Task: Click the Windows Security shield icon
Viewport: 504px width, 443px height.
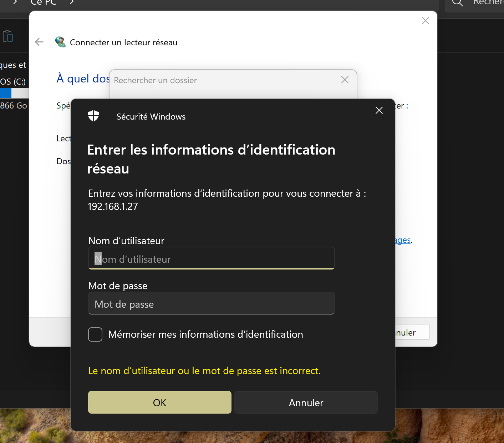Action: click(93, 116)
